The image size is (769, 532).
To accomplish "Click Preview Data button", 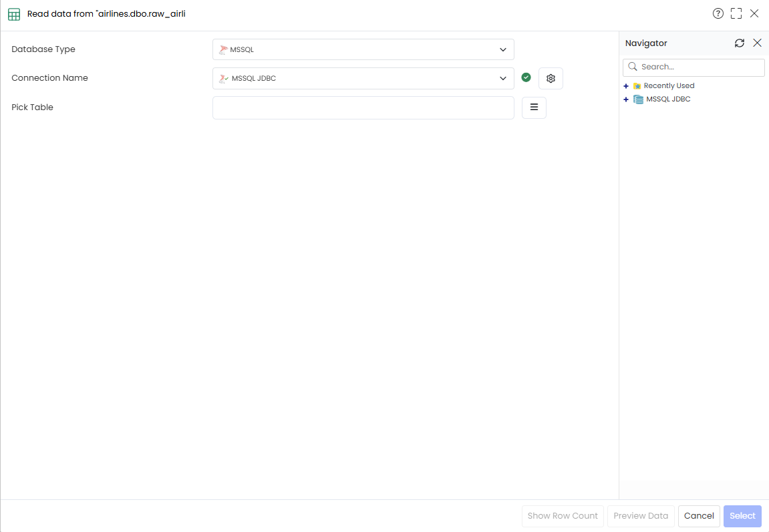I will point(641,516).
